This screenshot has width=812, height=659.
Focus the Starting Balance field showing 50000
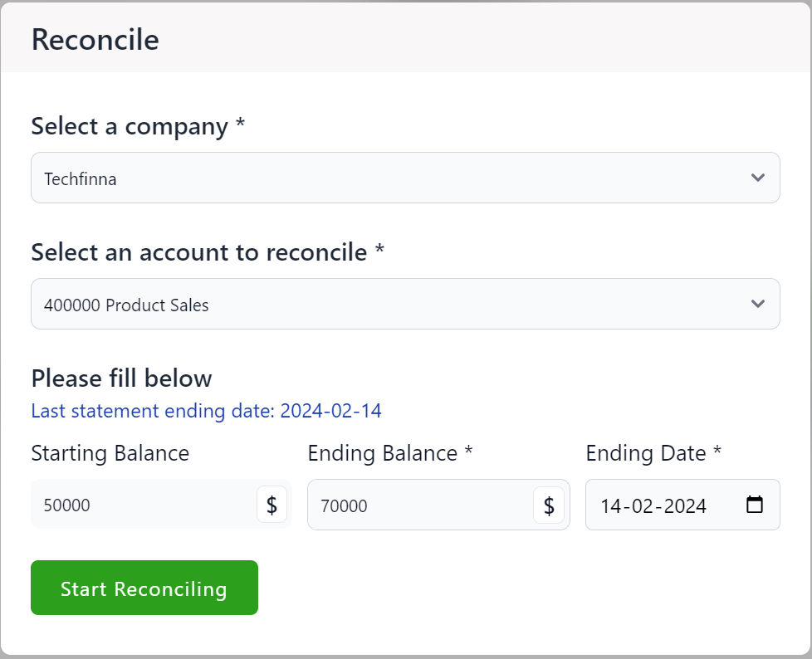pos(141,505)
